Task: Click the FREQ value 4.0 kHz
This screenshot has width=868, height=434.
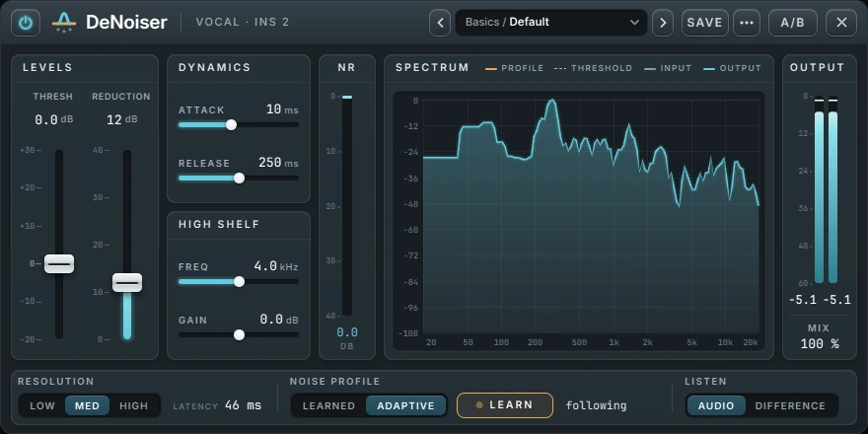Action: (276, 266)
